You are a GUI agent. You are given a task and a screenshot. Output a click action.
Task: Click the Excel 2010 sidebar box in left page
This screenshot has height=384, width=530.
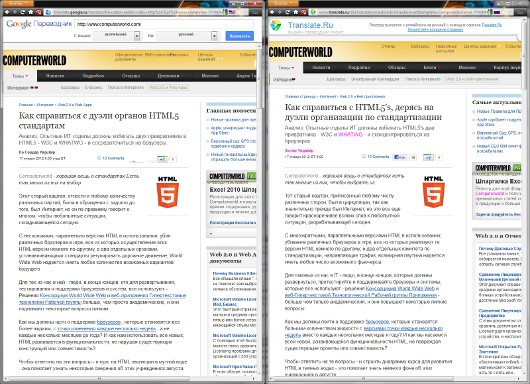click(232, 204)
